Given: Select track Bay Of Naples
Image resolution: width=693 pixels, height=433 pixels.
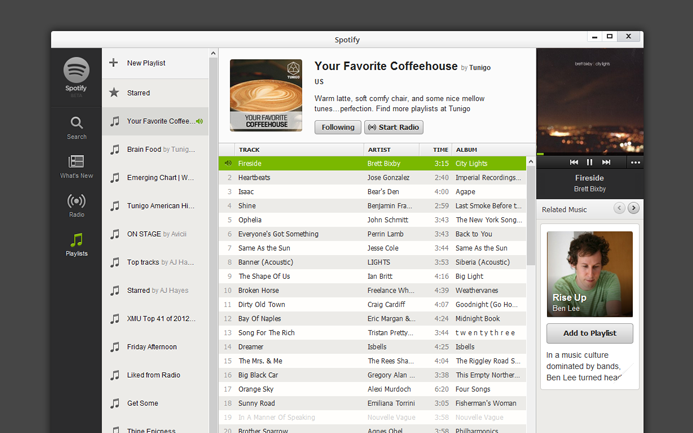Looking at the screenshot, I should click(372, 319).
